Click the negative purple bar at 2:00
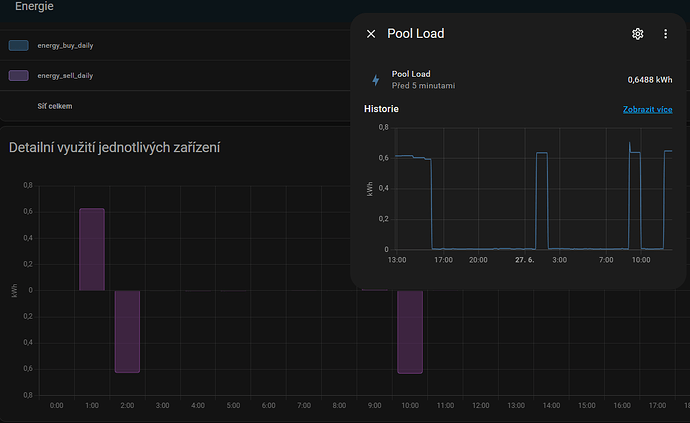This screenshot has width=690, height=423. click(x=127, y=331)
